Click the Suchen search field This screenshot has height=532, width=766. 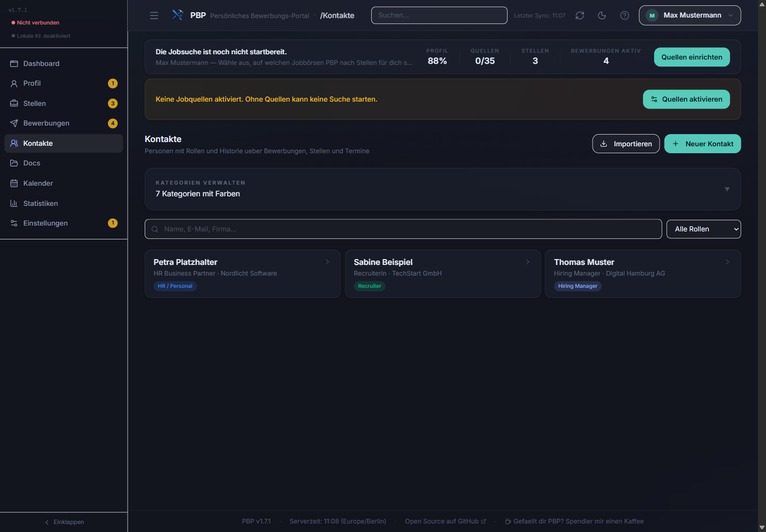pos(439,15)
